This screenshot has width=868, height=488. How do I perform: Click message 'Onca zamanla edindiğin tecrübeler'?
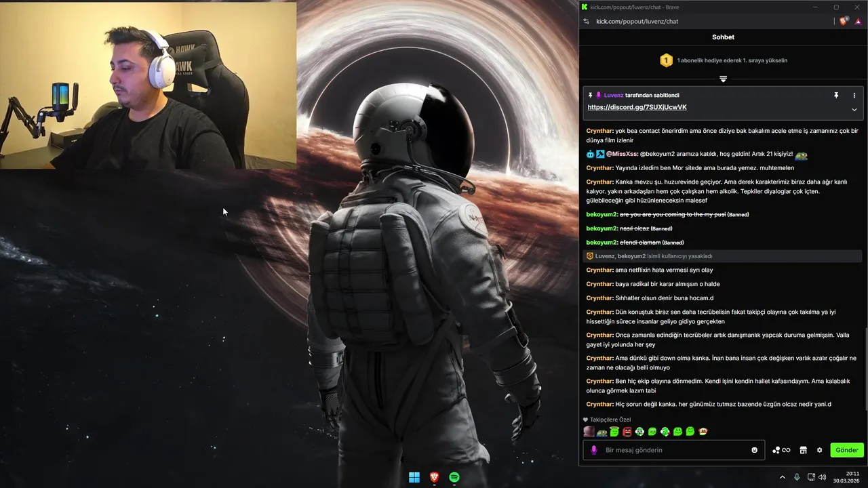(722, 340)
